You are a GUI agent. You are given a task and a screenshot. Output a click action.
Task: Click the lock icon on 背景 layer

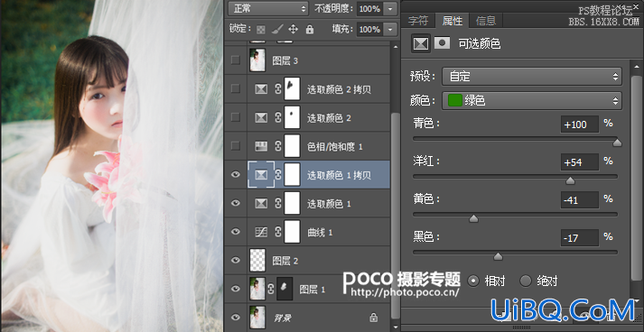[x=373, y=318]
